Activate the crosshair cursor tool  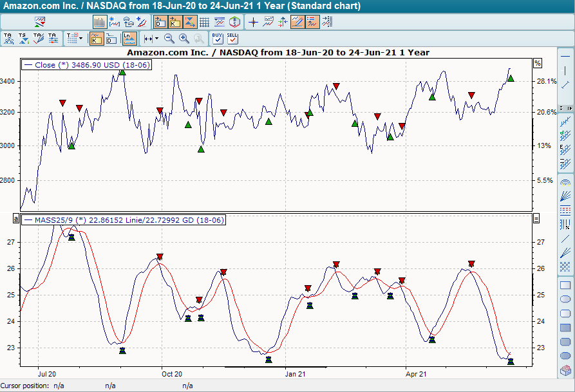tap(253, 21)
